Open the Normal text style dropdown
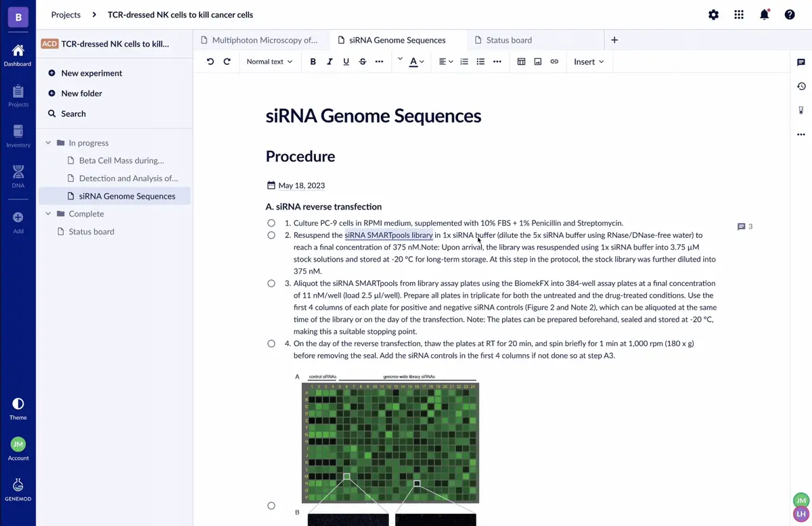This screenshot has height=526, width=812. pos(269,62)
